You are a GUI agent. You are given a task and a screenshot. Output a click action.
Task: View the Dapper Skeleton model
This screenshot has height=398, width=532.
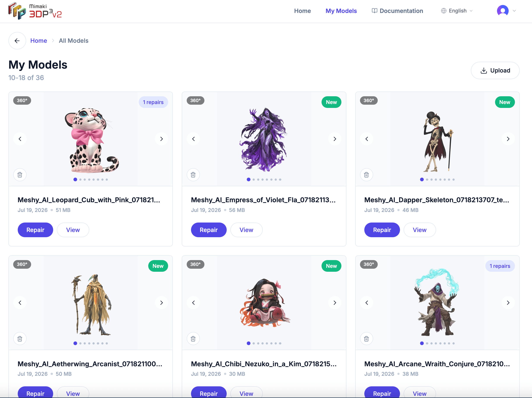click(419, 230)
